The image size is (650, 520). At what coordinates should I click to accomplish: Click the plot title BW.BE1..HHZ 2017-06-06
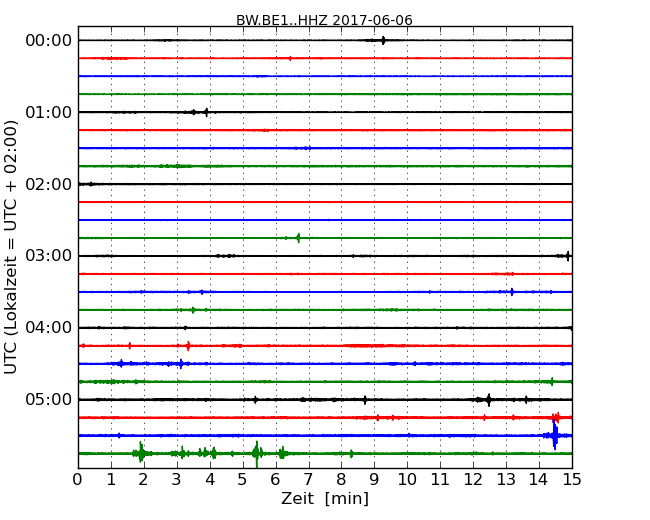324,20
